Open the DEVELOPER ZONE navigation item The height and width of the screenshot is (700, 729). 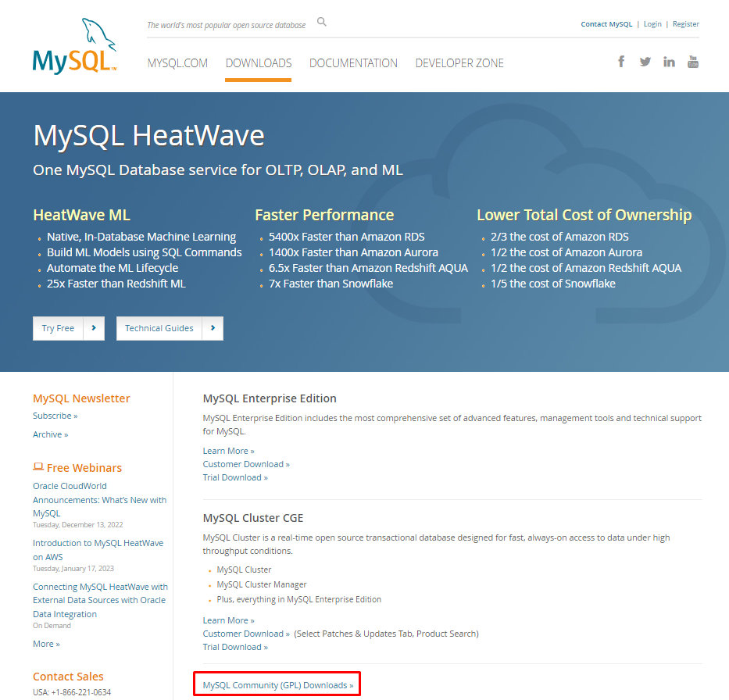[x=459, y=62]
